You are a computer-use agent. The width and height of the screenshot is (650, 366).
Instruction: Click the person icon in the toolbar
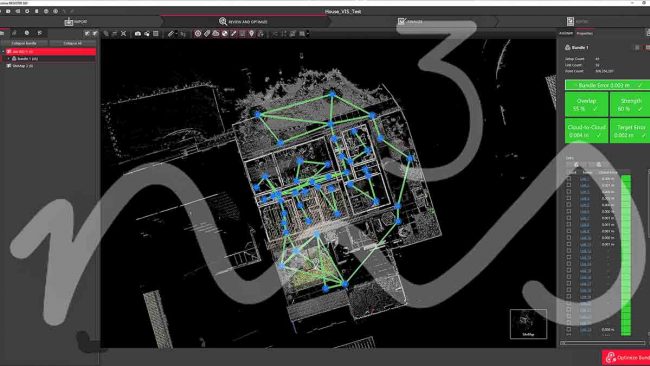[260, 34]
